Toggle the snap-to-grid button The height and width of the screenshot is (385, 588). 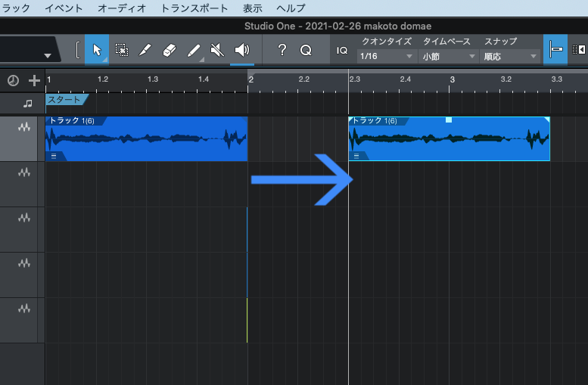tap(555, 50)
